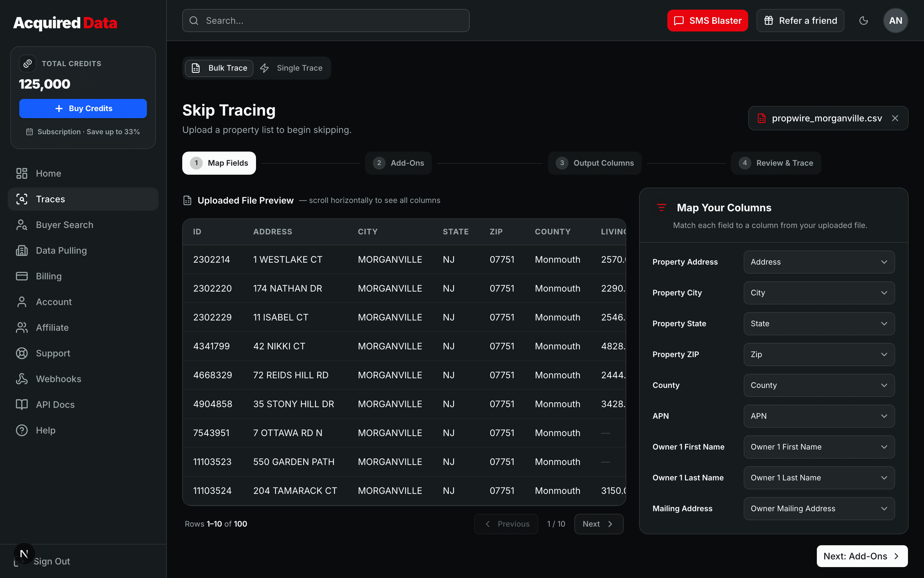The image size is (924, 578).
Task: Click the API Docs book icon
Action: pyautogui.click(x=22, y=405)
